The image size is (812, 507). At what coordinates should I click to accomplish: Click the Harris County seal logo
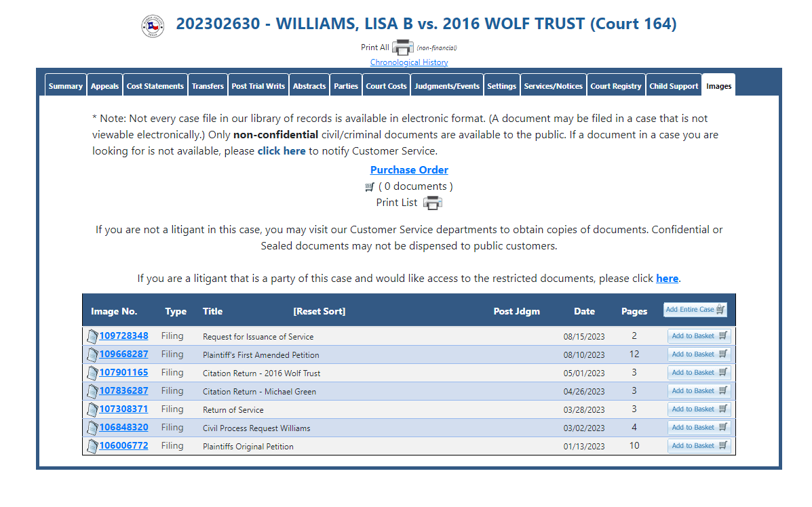point(153,26)
